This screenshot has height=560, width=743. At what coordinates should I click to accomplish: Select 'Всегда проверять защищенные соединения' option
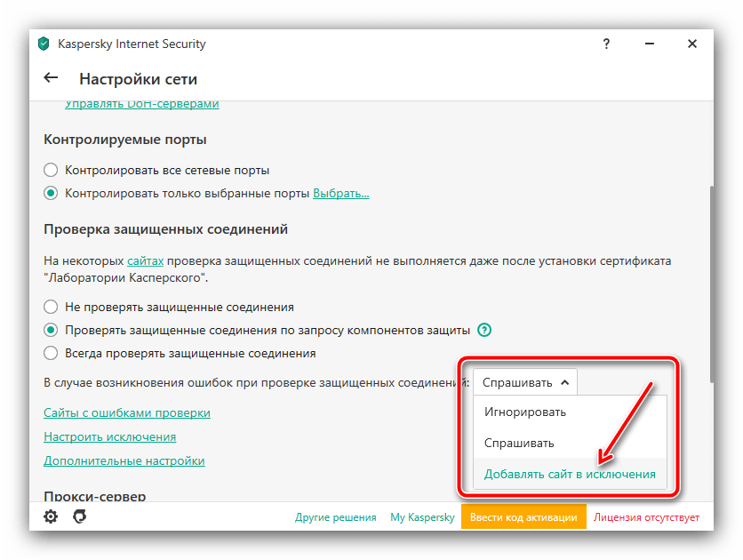51,353
